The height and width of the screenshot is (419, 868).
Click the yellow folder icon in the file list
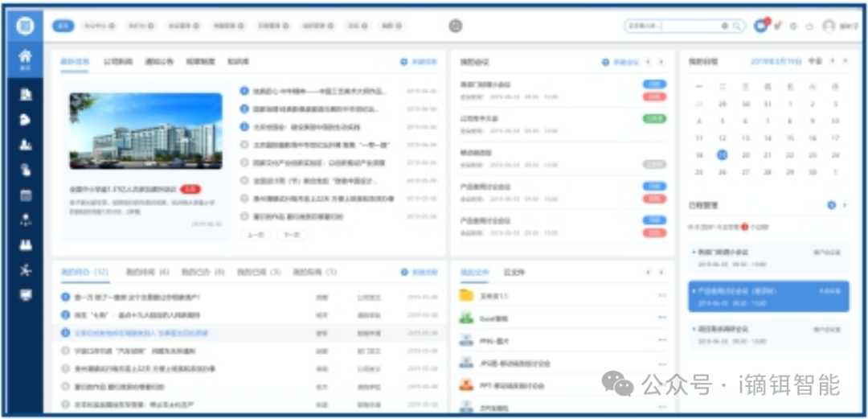coord(466,295)
